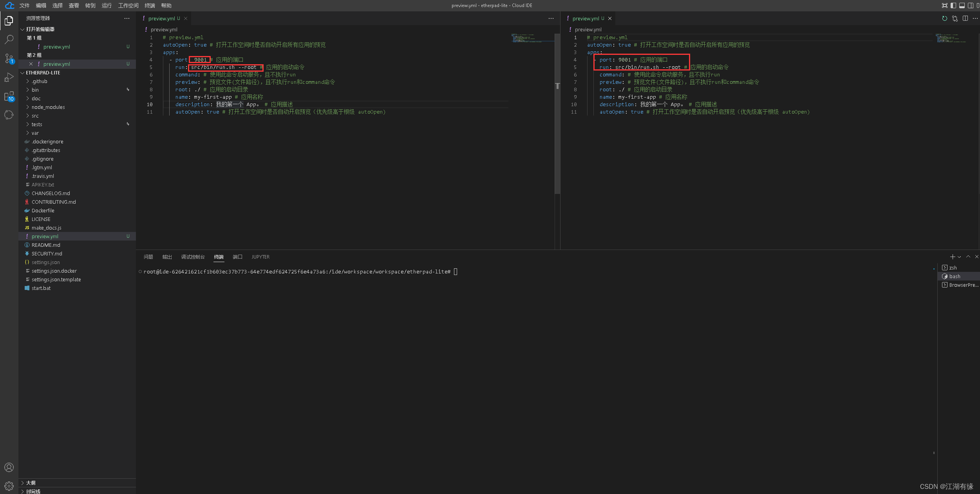This screenshot has height=494, width=980.
Task: Open the 帮助 menu
Action: tap(166, 5)
